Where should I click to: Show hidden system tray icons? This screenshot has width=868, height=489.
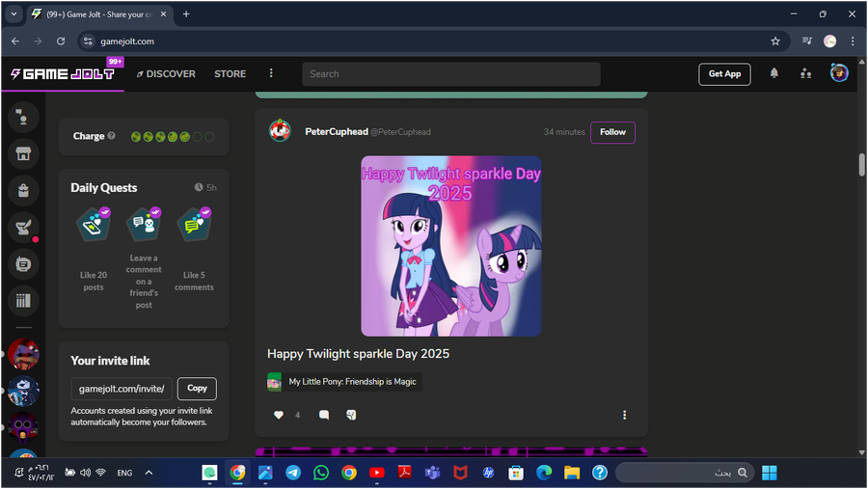[x=149, y=473]
